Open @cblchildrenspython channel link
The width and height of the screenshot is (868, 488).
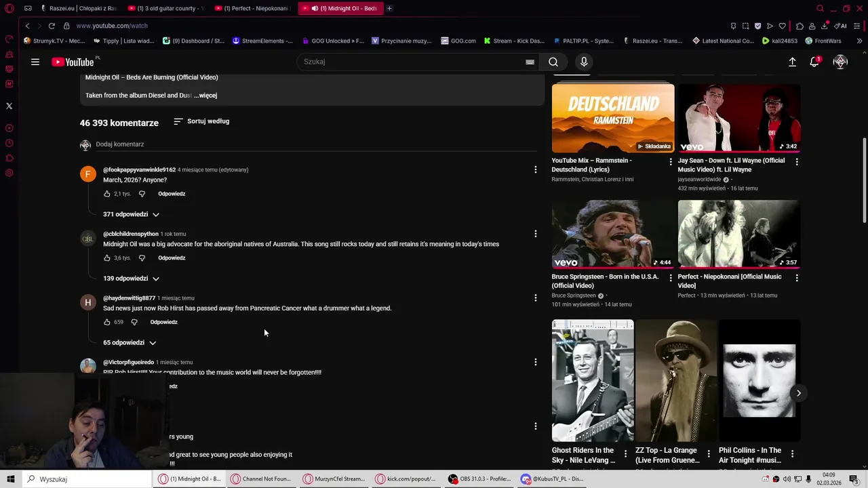[x=131, y=234]
